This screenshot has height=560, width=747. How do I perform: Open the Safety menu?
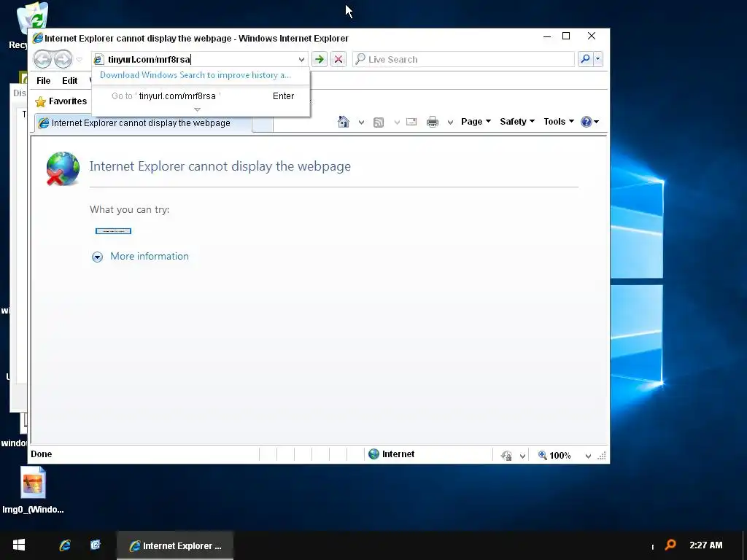click(x=517, y=122)
